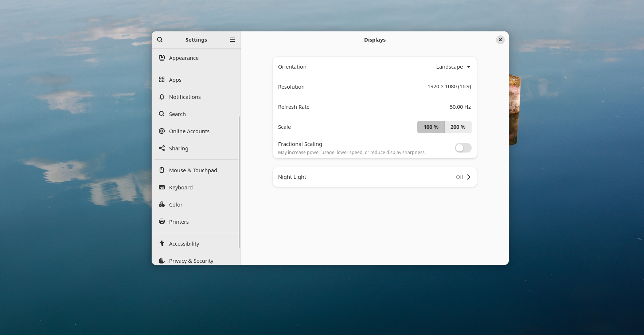Open Accessibility settings

tap(184, 244)
